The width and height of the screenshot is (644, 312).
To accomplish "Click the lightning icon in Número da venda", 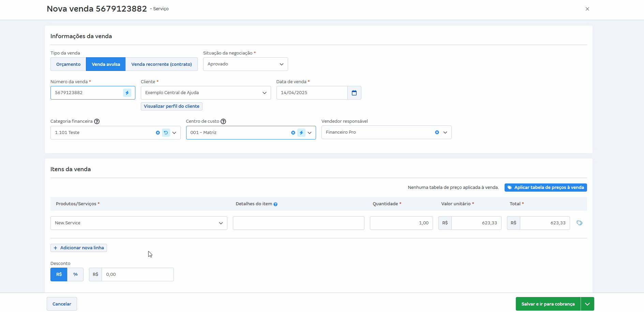I will click(x=127, y=93).
